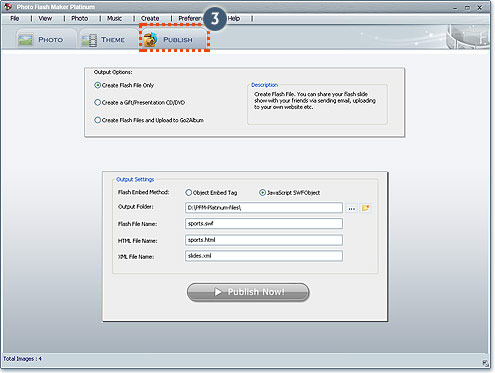This screenshot has height=373, width=495.
Task: Click the HTML File Name field
Action: (264, 240)
